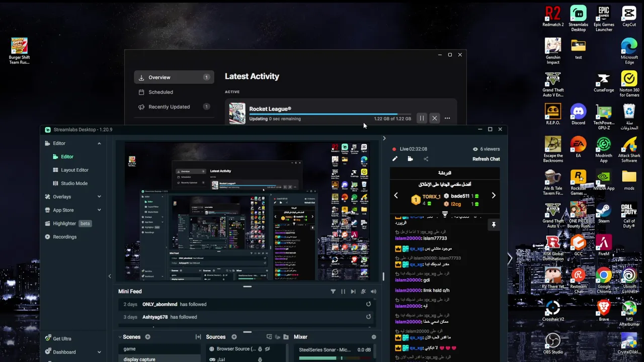Add a new scene
Viewport: 644px width, 362px height.
pyautogui.click(x=147, y=337)
